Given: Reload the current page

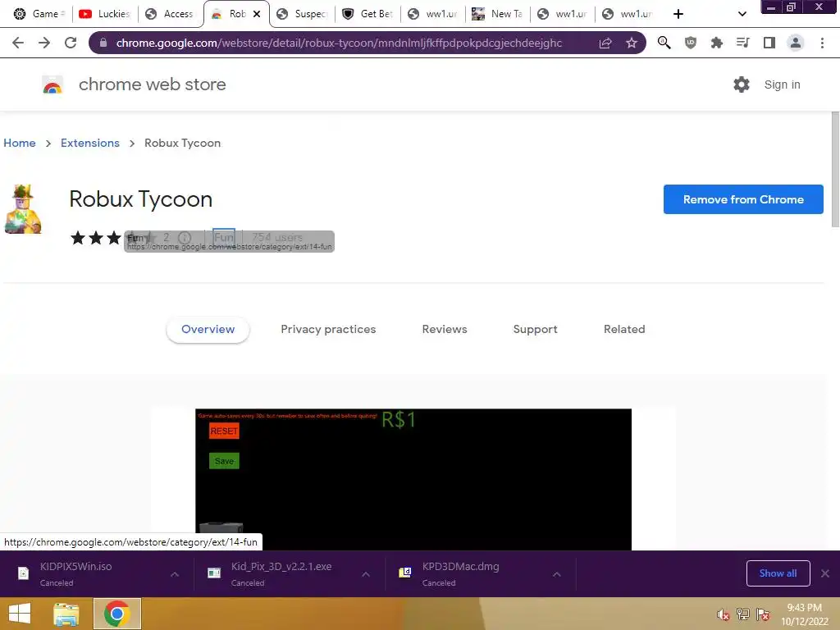Looking at the screenshot, I should 71,43.
